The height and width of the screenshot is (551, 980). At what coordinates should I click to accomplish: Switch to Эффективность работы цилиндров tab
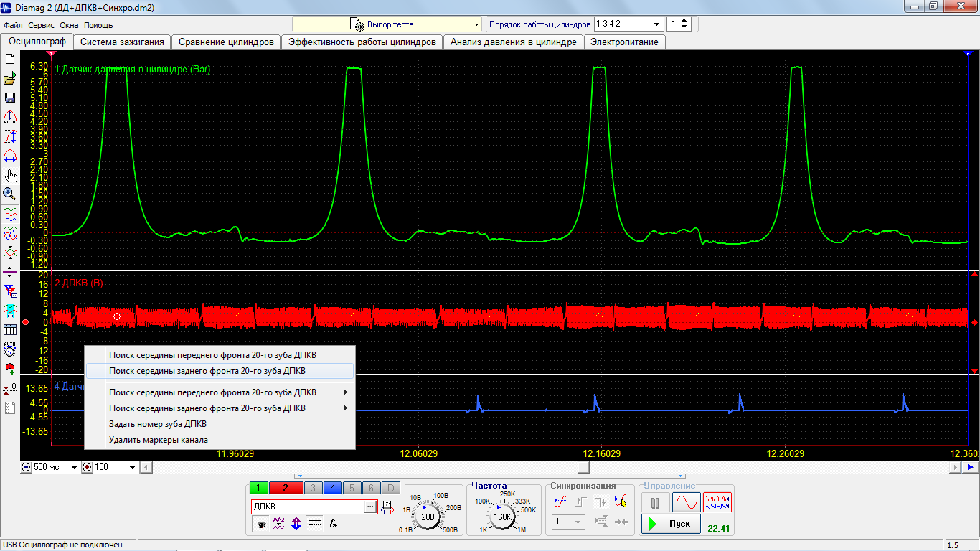[362, 42]
